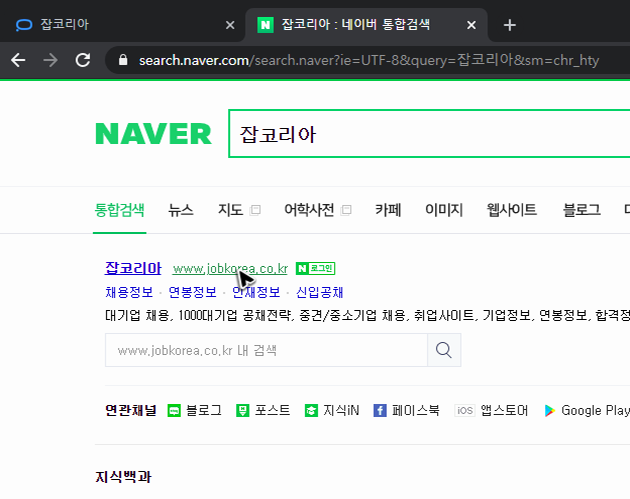Click the Google Play triangle icon
This screenshot has width=630, height=499.
point(550,411)
